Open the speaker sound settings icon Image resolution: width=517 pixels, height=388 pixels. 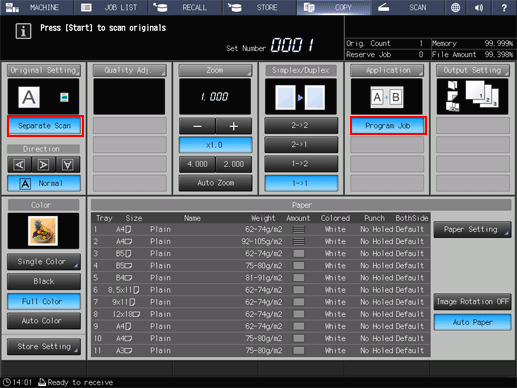[x=479, y=7]
